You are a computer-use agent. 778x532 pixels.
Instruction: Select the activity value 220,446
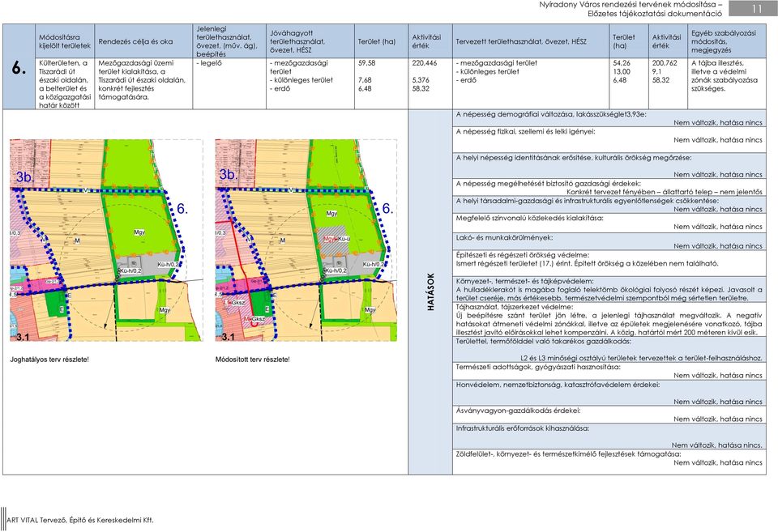tap(424, 63)
